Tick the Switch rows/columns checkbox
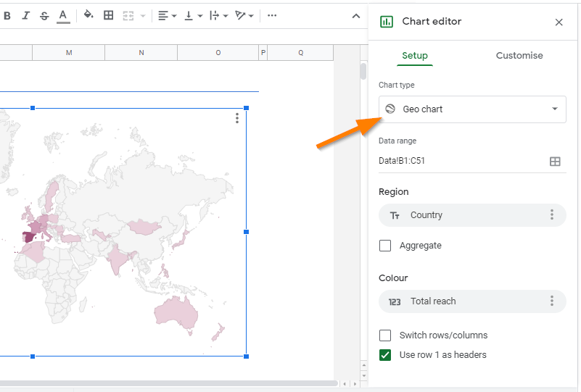Viewport: 581px width, 392px height. click(385, 335)
